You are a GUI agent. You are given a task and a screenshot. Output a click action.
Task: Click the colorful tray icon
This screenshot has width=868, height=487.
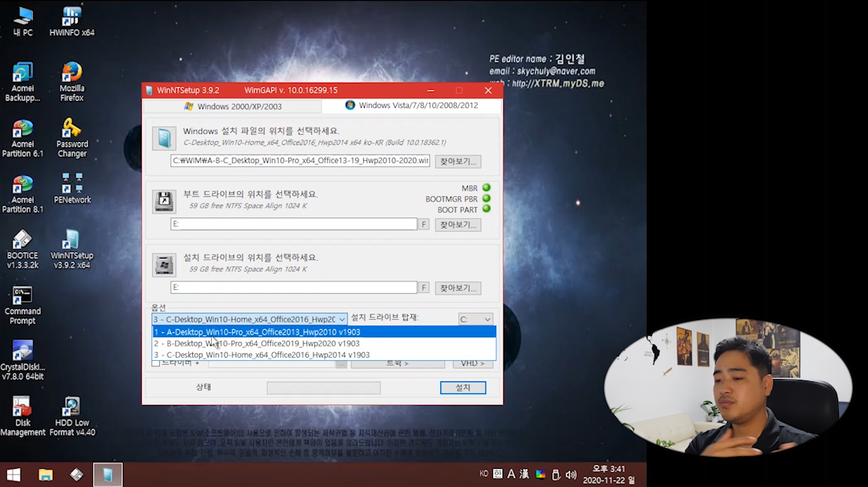pos(541,474)
